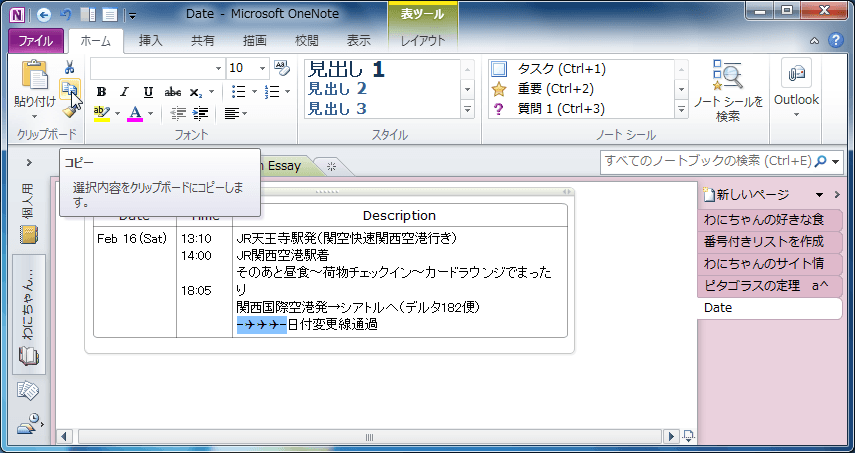The image size is (855, 453).
Task: Click the search all notebooks field
Action: point(708,161)
